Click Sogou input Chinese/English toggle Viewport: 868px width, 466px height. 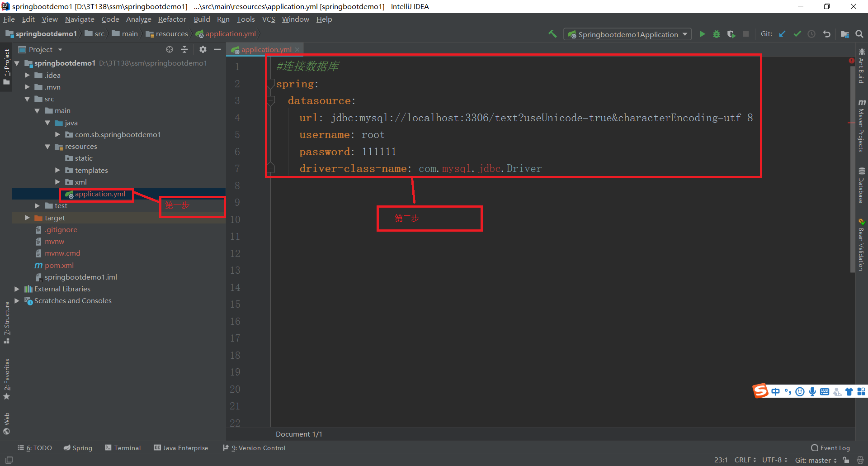[x=776, y=391]
